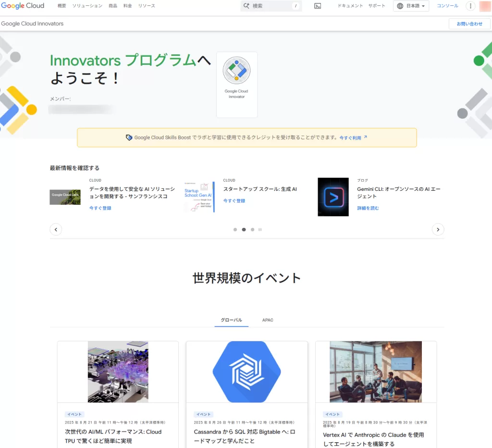Switch to the APAC events tab

[268, 320]
